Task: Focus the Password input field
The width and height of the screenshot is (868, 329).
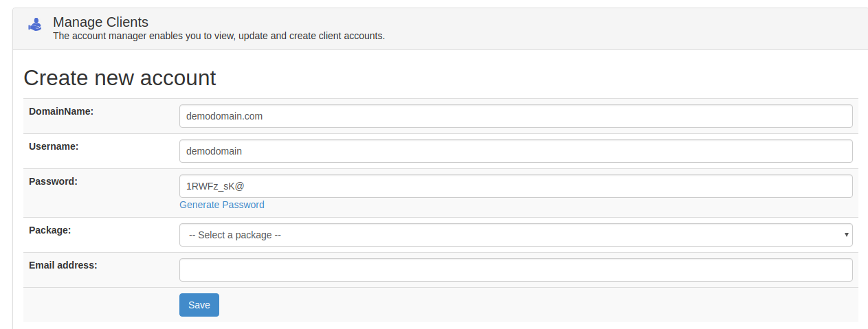Action: pyautogui.click(x=515, y=186)
